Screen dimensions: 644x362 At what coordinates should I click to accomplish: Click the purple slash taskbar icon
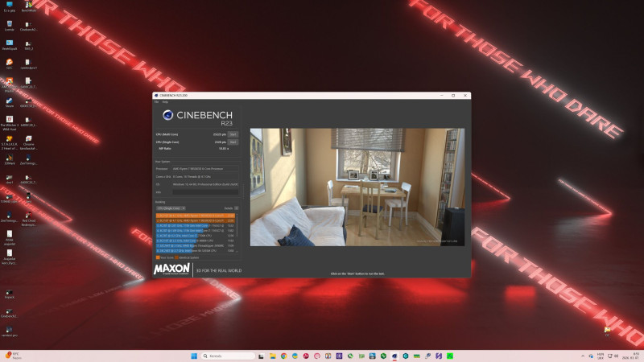(x=439, y=356)
